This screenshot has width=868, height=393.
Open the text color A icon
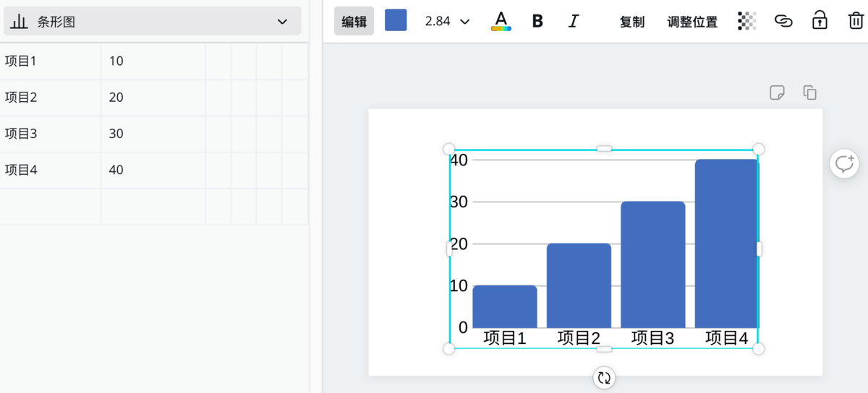coord(501,22)
